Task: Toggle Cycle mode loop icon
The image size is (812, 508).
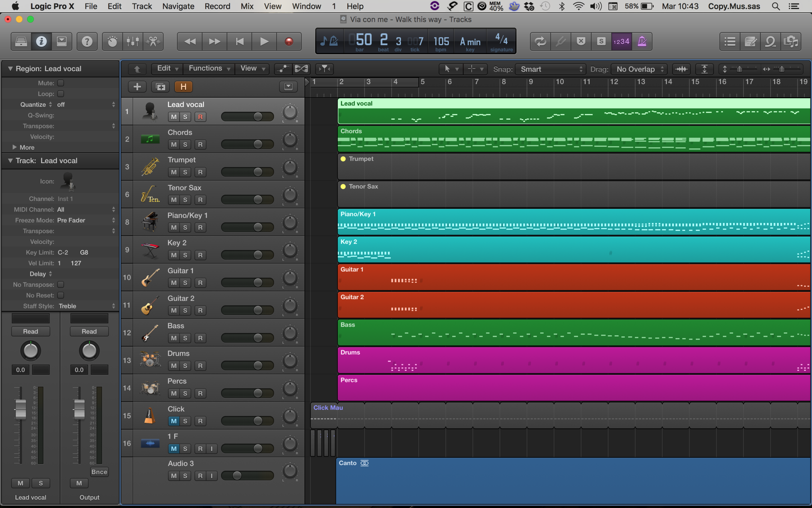Action: (540, 41)
